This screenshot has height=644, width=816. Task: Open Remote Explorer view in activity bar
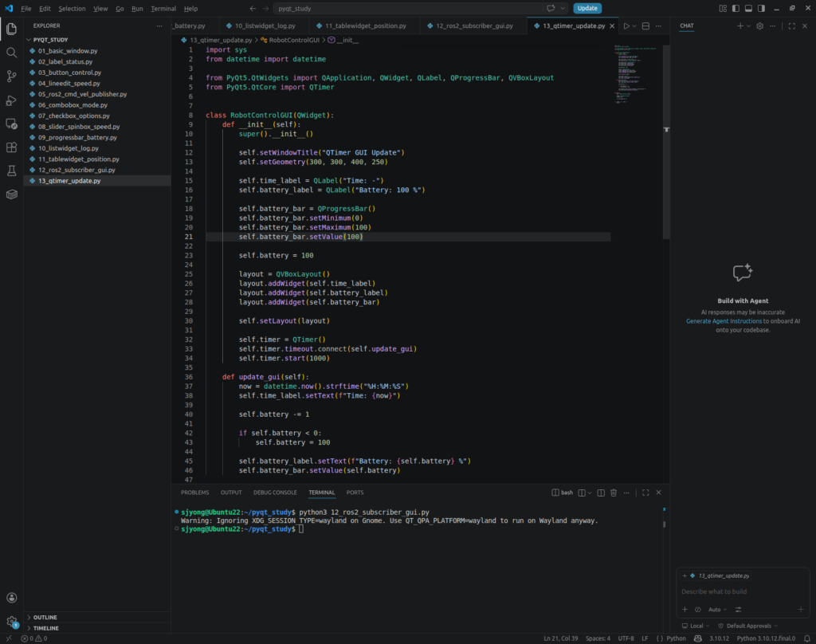click(11, 124)
